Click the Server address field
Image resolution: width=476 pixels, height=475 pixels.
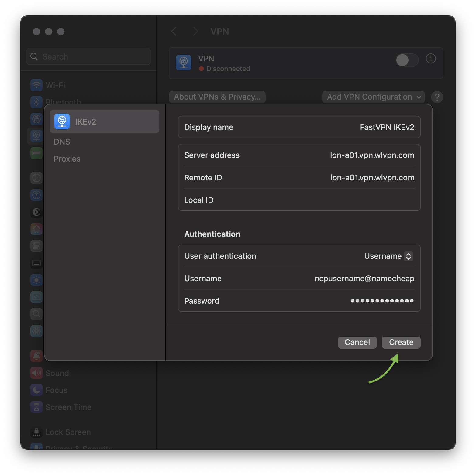299,155
